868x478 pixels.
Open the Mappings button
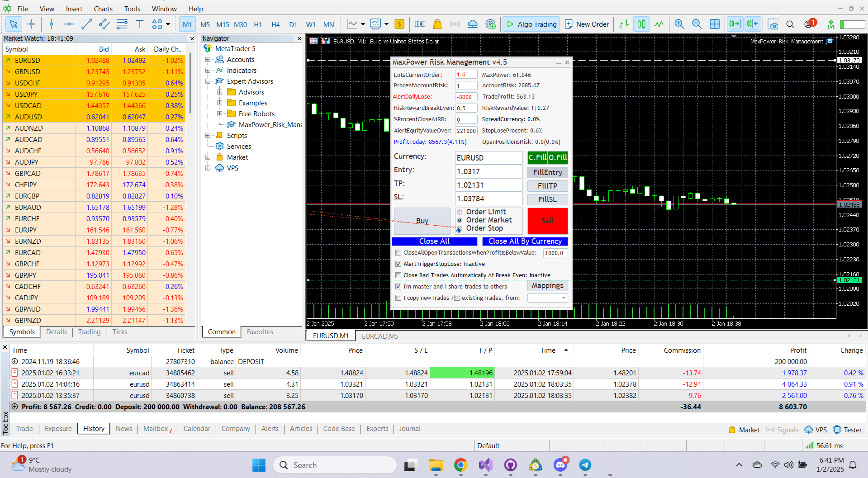coord(547,286)
